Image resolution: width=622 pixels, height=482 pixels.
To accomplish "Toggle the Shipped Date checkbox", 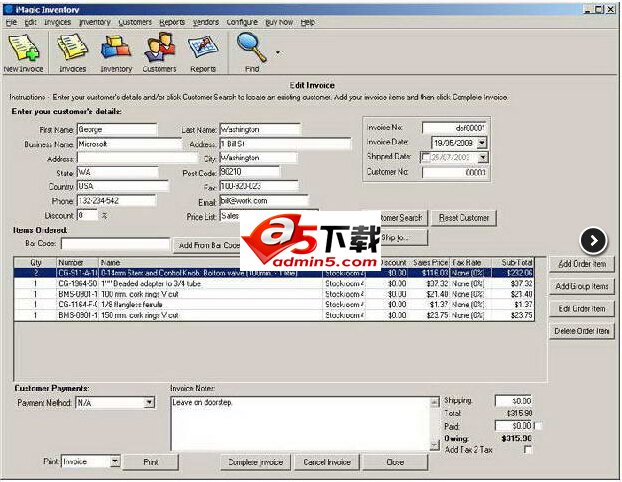I will (425, 157).
